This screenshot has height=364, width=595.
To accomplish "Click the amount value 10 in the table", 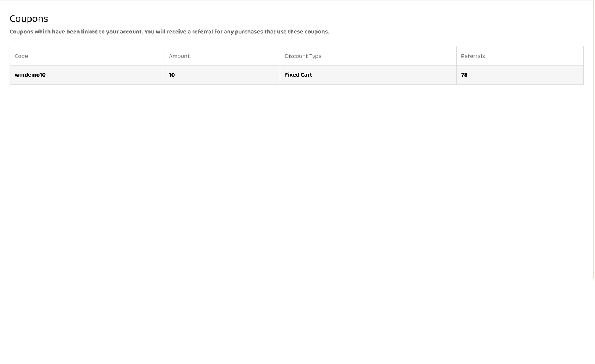I will pyautogui.click(x=172, y=75).
